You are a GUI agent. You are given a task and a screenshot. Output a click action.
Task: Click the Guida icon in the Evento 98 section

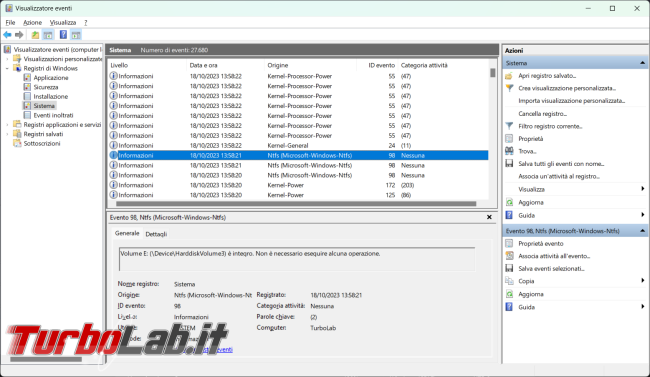tap(509, 307)
